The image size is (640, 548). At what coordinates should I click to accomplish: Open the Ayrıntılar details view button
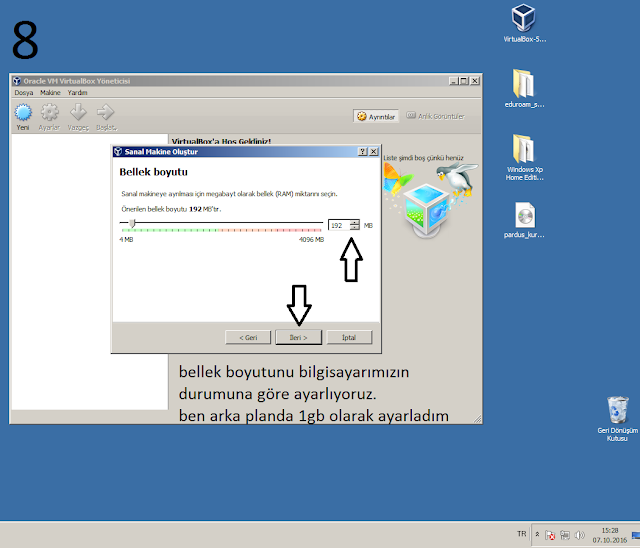pyautogui.click(x=376, y=117)
